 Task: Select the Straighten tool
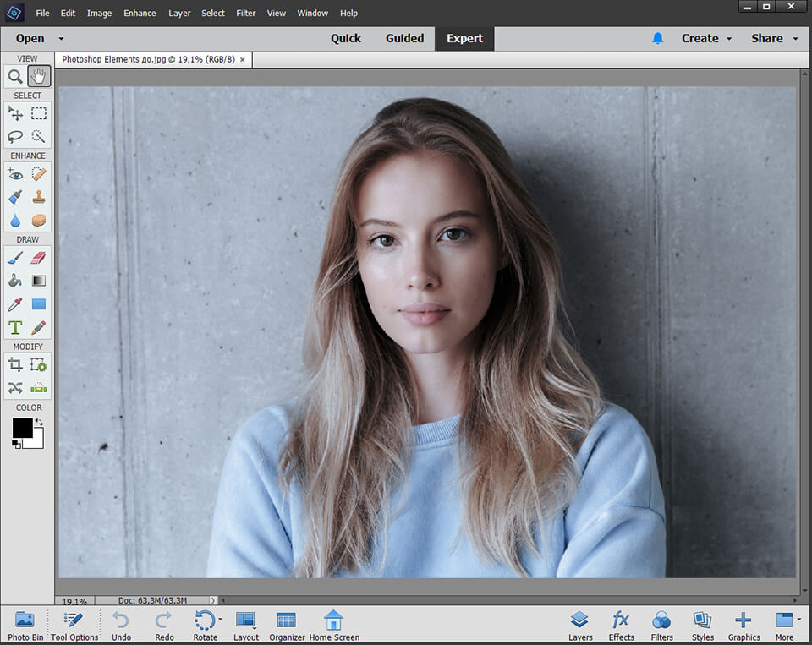click(39, 388)
